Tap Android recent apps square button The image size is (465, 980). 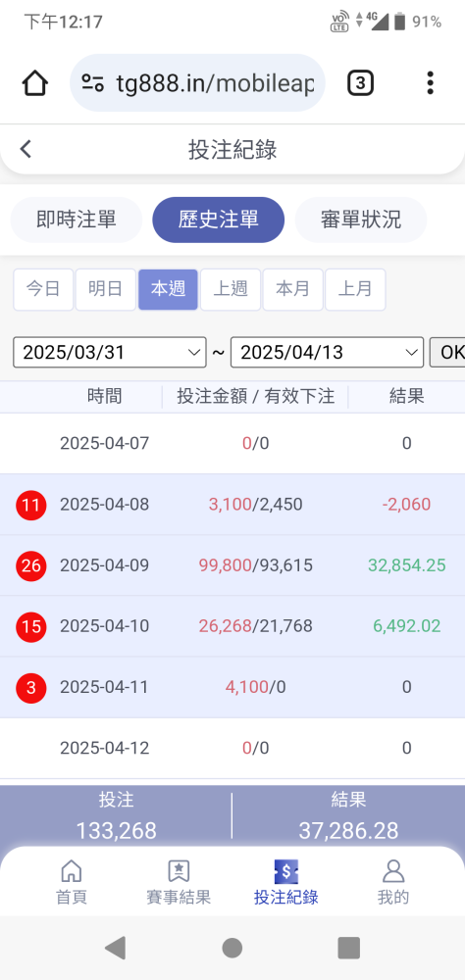(348, 948)
